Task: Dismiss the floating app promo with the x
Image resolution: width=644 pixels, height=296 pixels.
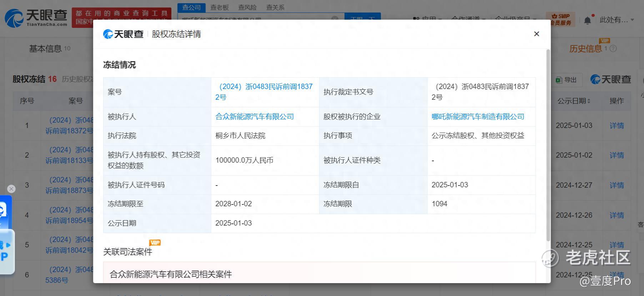Action: 11,189
